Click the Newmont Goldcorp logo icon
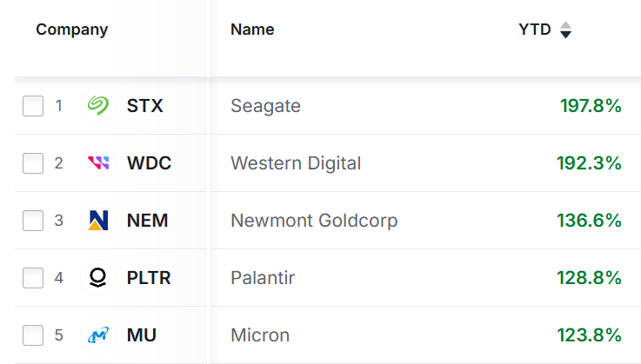Viewport: 641px width, 364px height. coord(98,221)
